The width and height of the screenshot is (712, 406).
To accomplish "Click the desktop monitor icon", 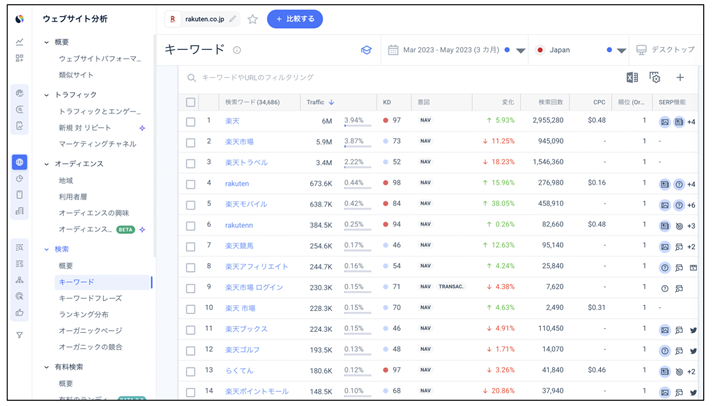I will tap(641, 50).
